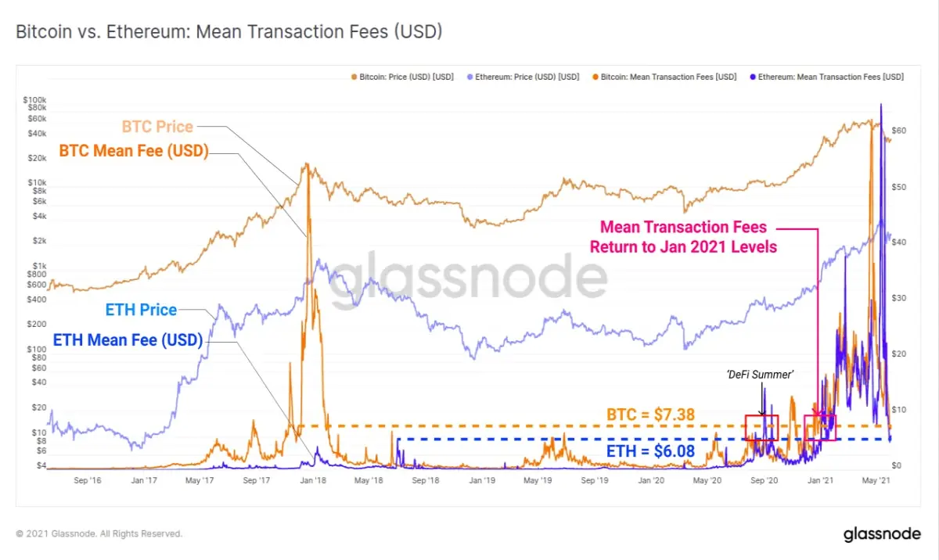Toggle Ethereum Price legend entry
This screenshot has width=939, height=560.
pyautogui.click(x=523, y=77)
